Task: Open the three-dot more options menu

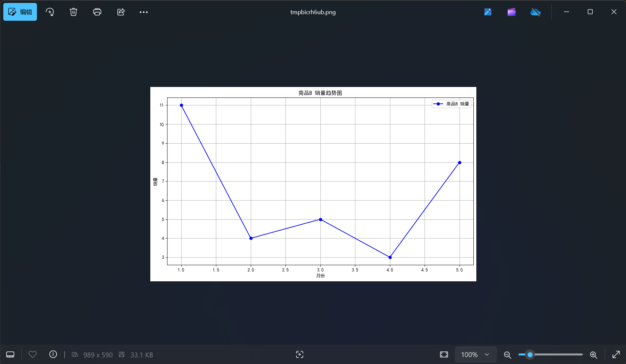Action: 144,12
